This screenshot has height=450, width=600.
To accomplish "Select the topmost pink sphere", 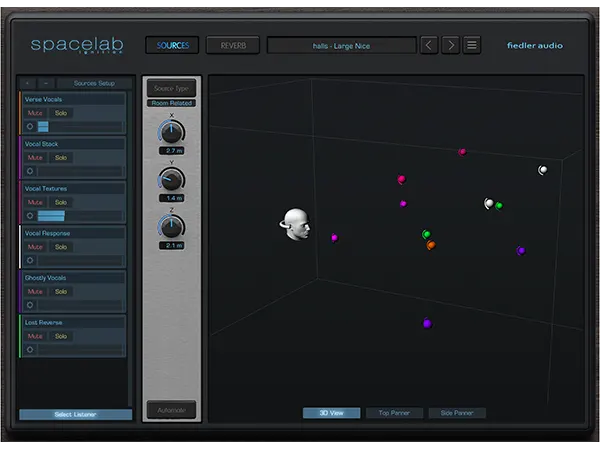I will [x=462, y=152].
